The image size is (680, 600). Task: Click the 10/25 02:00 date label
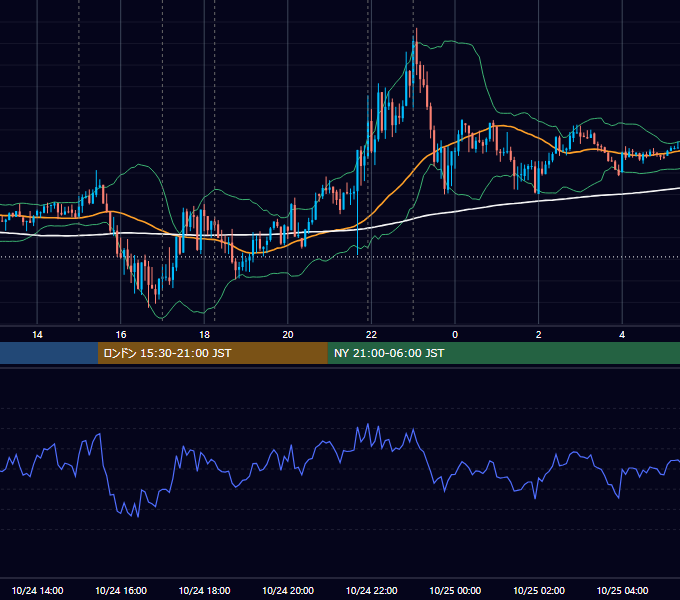pyautogui.click(x=539, y=590)
